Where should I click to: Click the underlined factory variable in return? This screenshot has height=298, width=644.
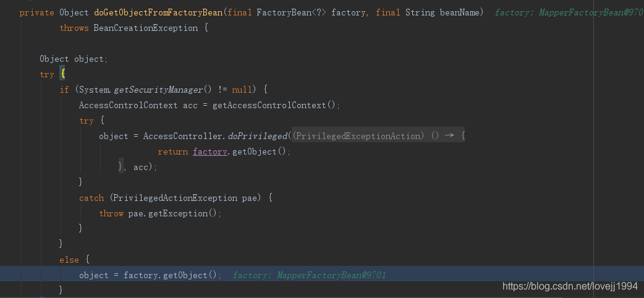pyautogui.click(x=210, y=151)
